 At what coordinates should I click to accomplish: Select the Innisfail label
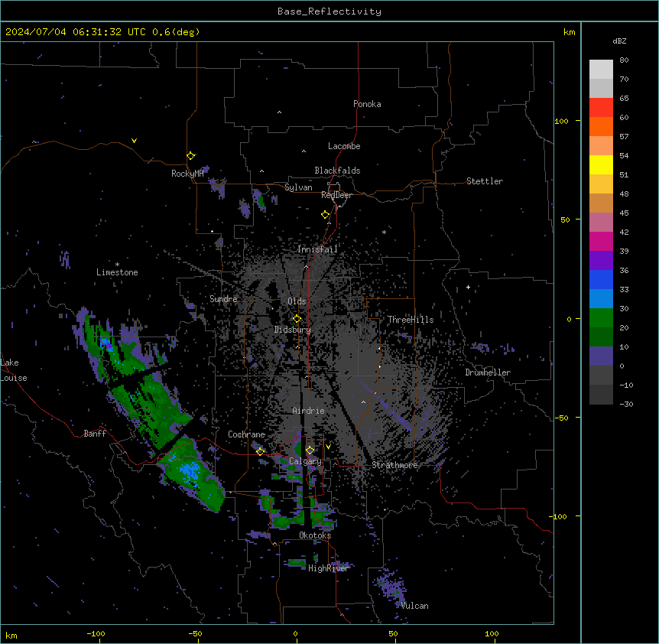(x=317, y=249)
